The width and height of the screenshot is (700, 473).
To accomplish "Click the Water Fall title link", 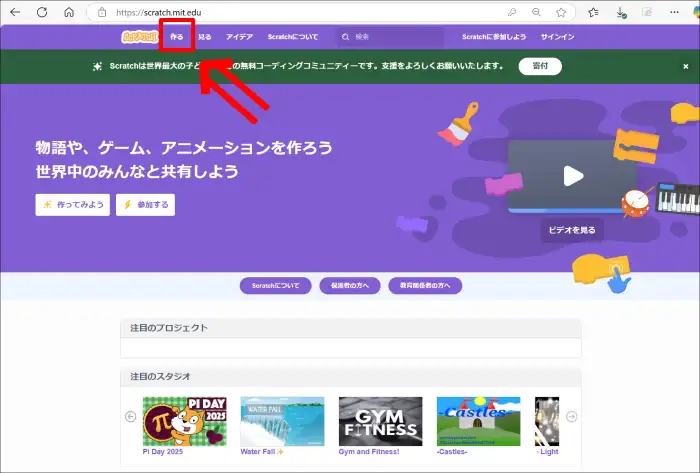I will (x=262, y=452).
